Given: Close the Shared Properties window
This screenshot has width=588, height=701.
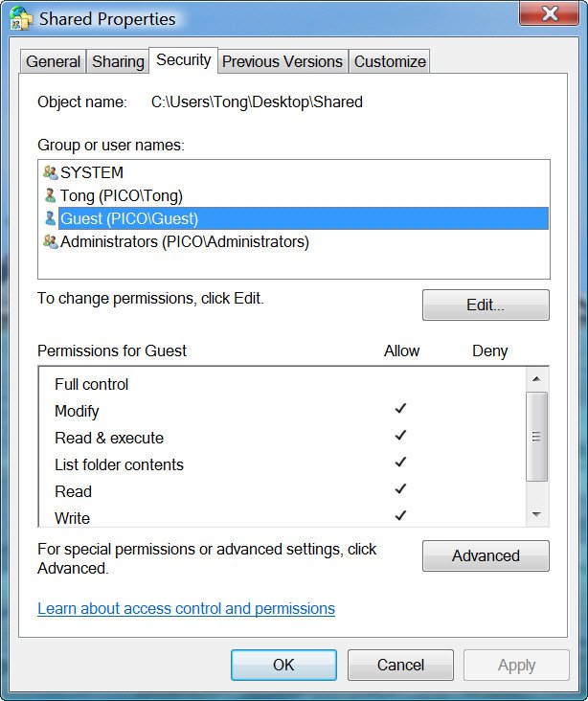Looking at the screenshot, I should [550, 14].
